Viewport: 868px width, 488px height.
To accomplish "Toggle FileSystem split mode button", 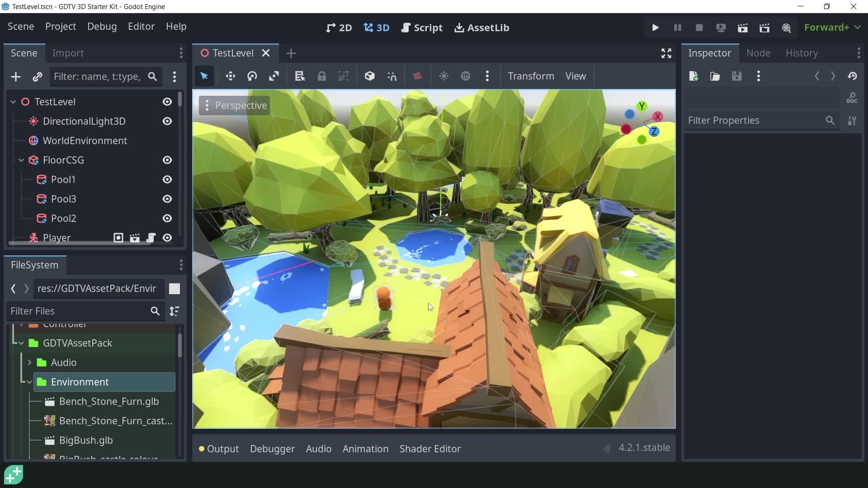I will 174,289.
